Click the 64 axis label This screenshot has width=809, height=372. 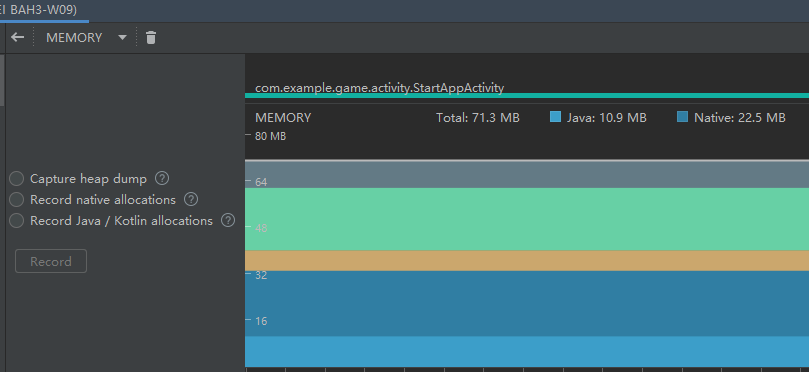(261, 182)
